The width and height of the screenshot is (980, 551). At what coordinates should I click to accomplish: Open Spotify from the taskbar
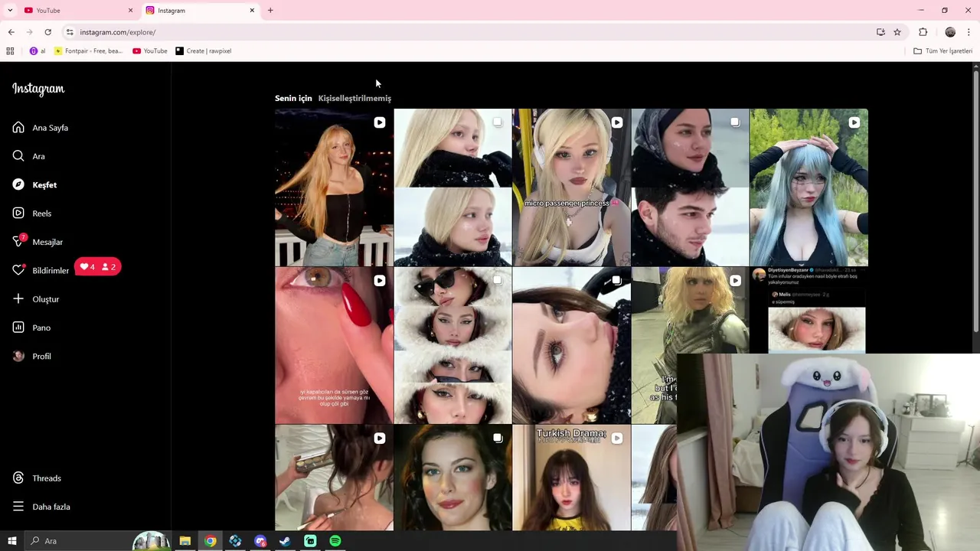tap(335, 541)
